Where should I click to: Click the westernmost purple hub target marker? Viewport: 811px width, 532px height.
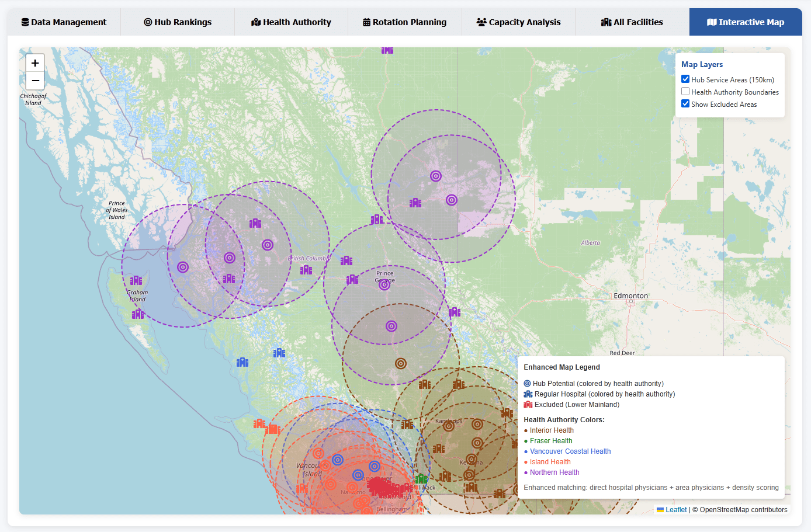click(x=183, y=267)
